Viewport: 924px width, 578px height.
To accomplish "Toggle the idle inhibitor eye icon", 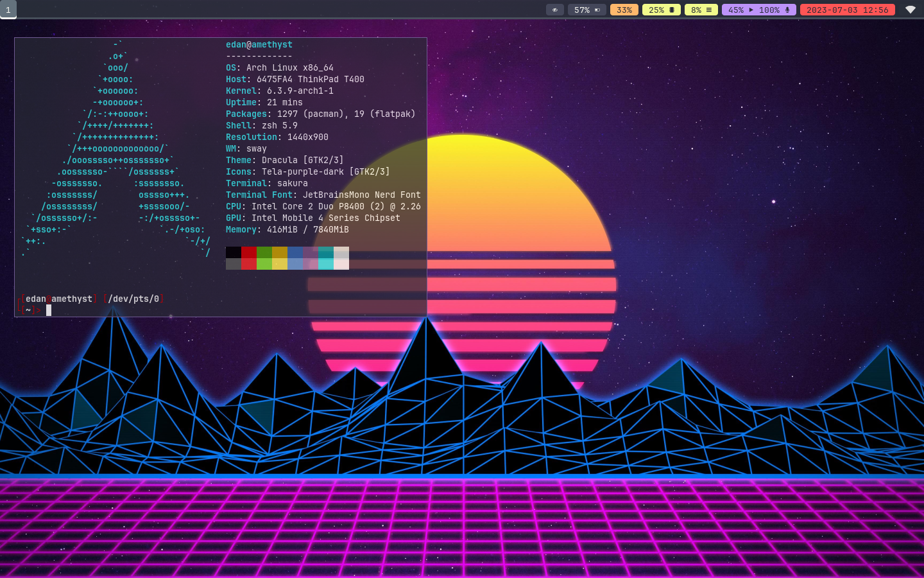I will [555, 10].
